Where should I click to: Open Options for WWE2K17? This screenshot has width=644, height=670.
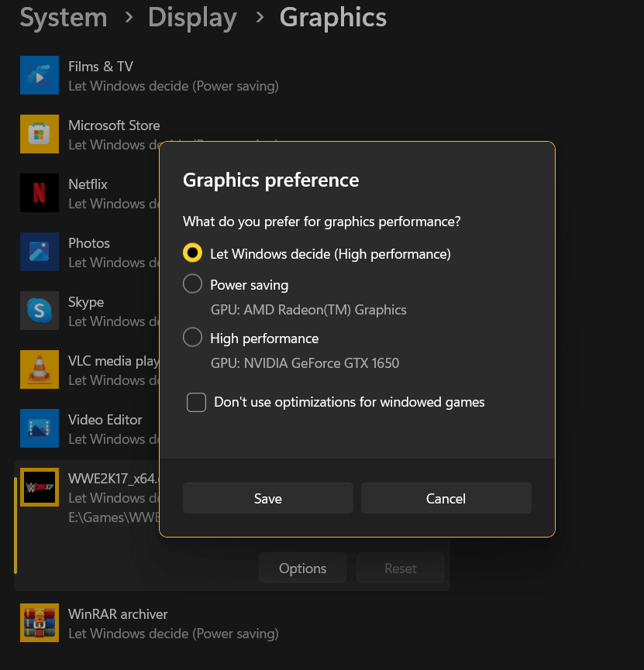click(x=302, y=568)
